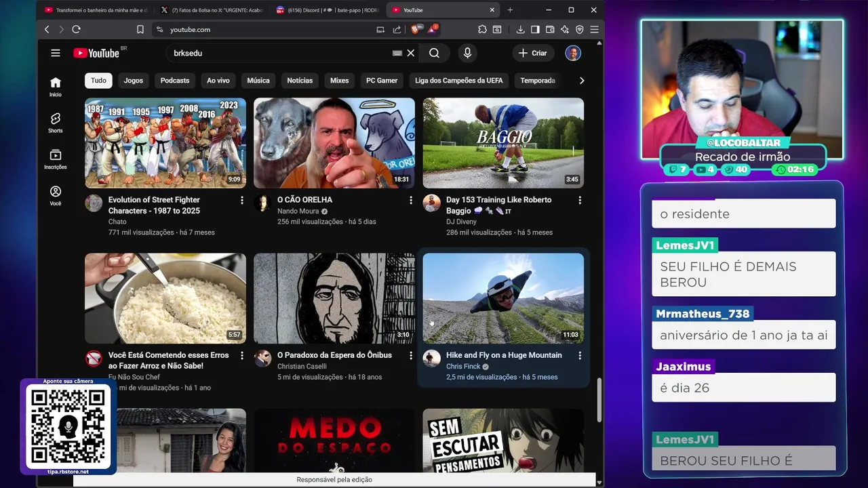Select the Jogos filter chip

point(134,81)
